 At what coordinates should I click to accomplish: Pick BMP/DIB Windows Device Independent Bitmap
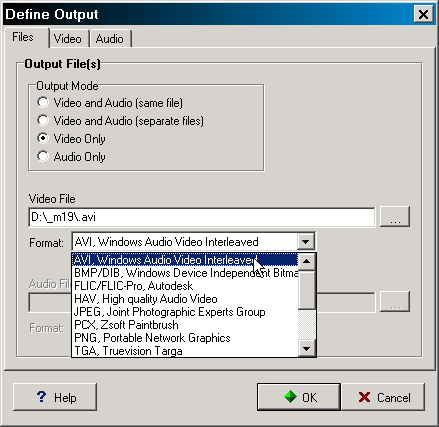[185, 273]
